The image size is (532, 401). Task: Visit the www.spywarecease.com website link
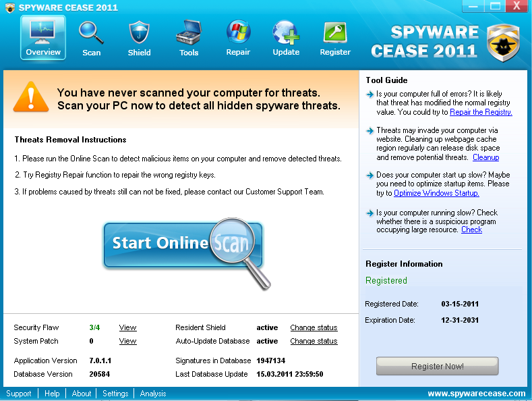click(x=476, y=394)
